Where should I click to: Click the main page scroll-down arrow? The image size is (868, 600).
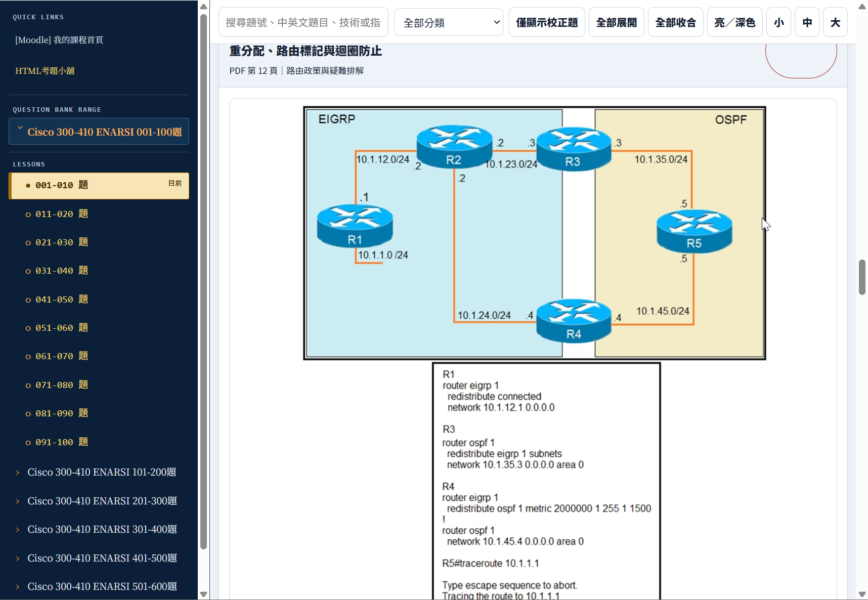pyautogui.click(x=862, y=594)
